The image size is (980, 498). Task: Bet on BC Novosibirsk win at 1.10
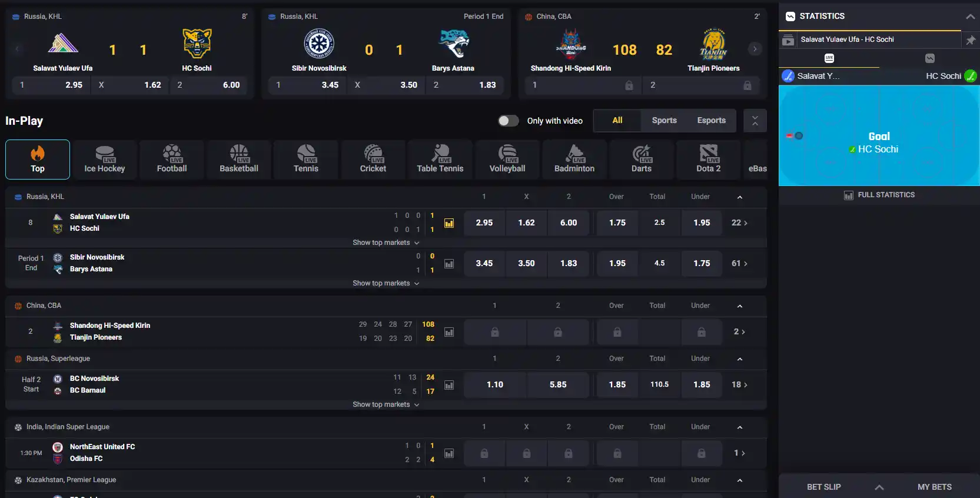pos(495,385)
